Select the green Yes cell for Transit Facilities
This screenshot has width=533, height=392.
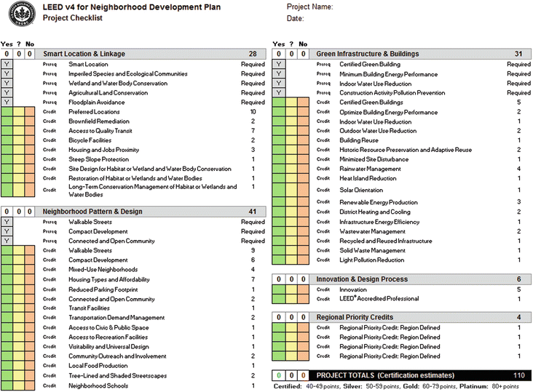(7, 308)
